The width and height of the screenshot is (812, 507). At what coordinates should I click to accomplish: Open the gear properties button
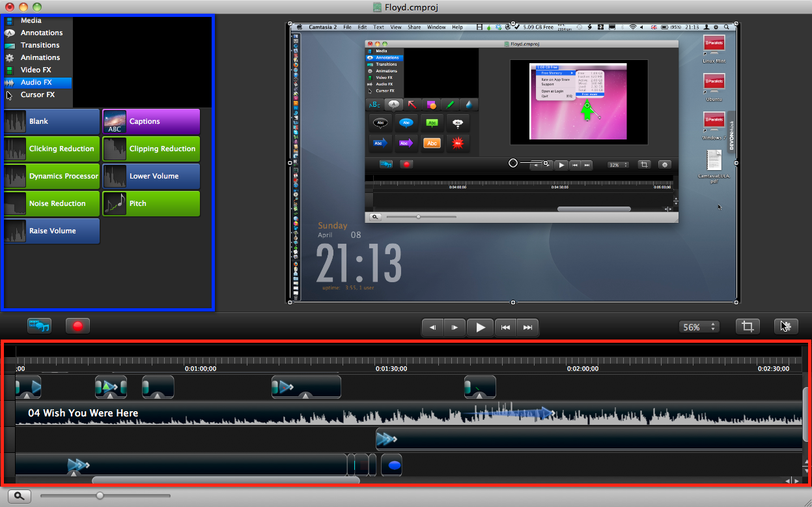[x=786, y=326]
